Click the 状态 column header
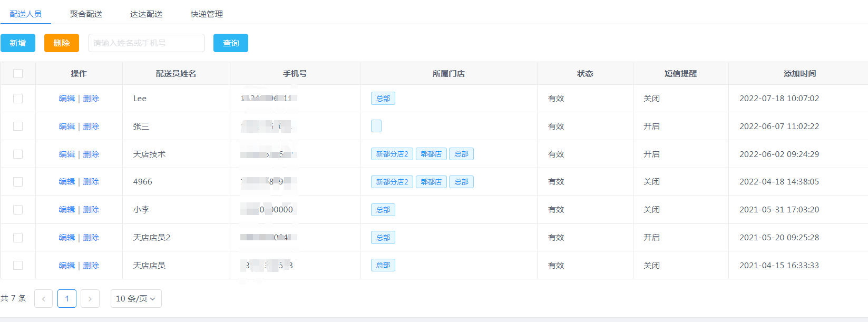 pyautogui.click(x=585, y=74)
